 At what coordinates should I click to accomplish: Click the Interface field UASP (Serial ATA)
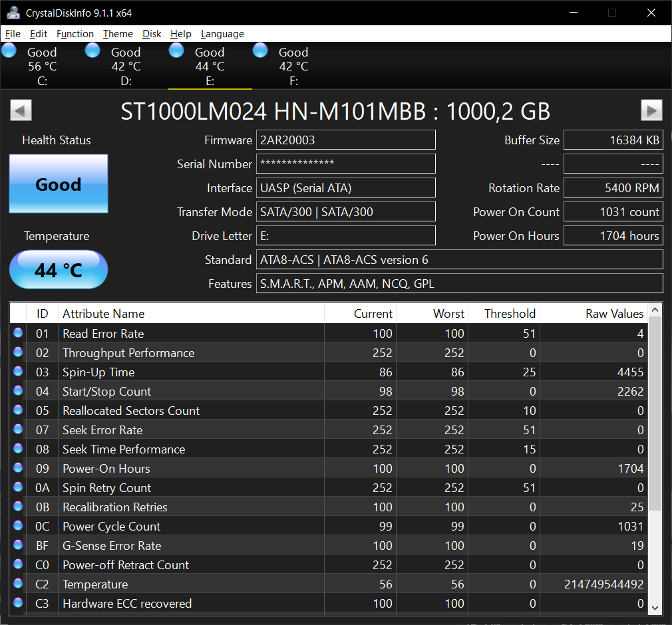pyautogui.click(x=346, y=188)
